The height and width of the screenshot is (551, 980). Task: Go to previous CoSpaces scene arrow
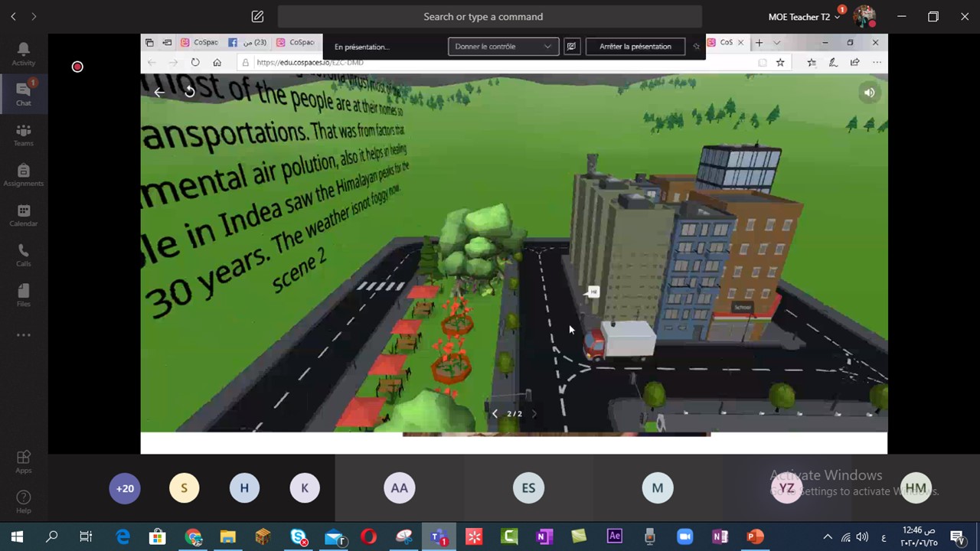click(x=495, y=413)
